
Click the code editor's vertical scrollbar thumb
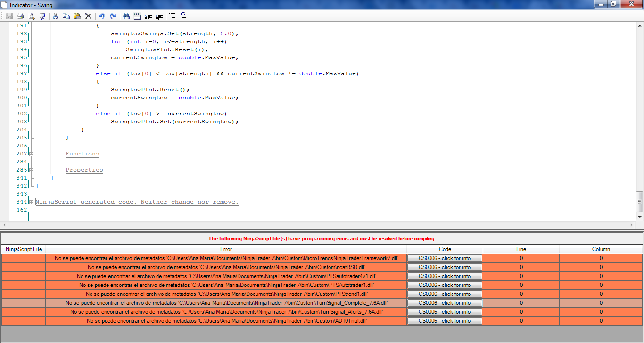[639, 202]
